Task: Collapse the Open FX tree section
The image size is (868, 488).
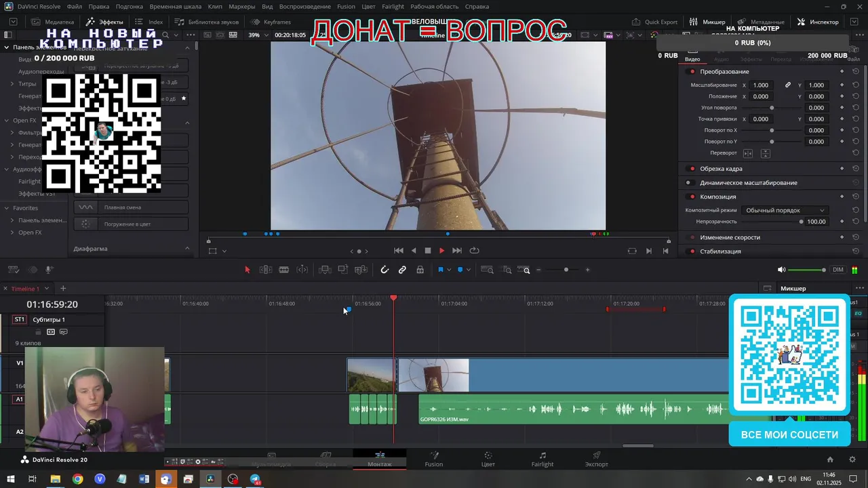Action: [x=6, y=121]
